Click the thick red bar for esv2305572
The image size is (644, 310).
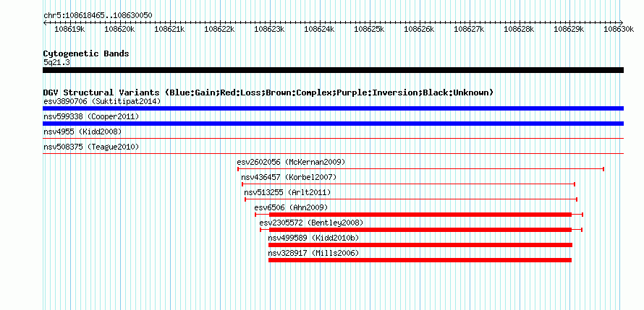[x=420, y=230]
